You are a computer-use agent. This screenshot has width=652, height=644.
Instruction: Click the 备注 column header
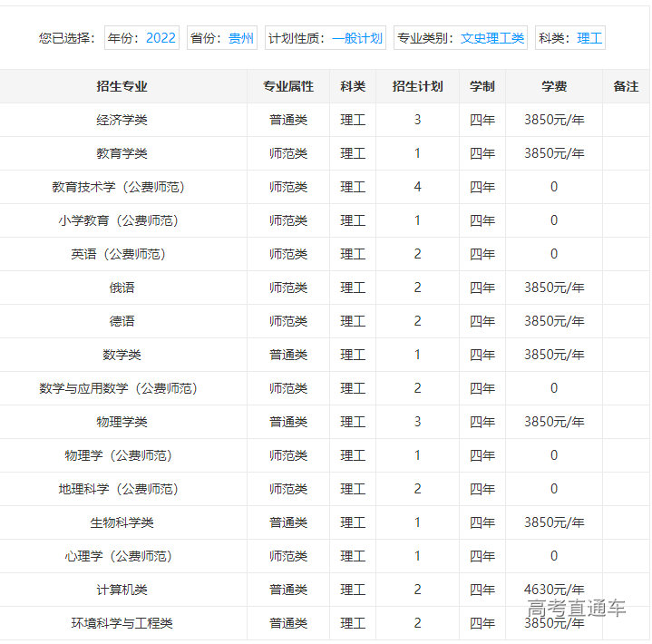(626, 86)
